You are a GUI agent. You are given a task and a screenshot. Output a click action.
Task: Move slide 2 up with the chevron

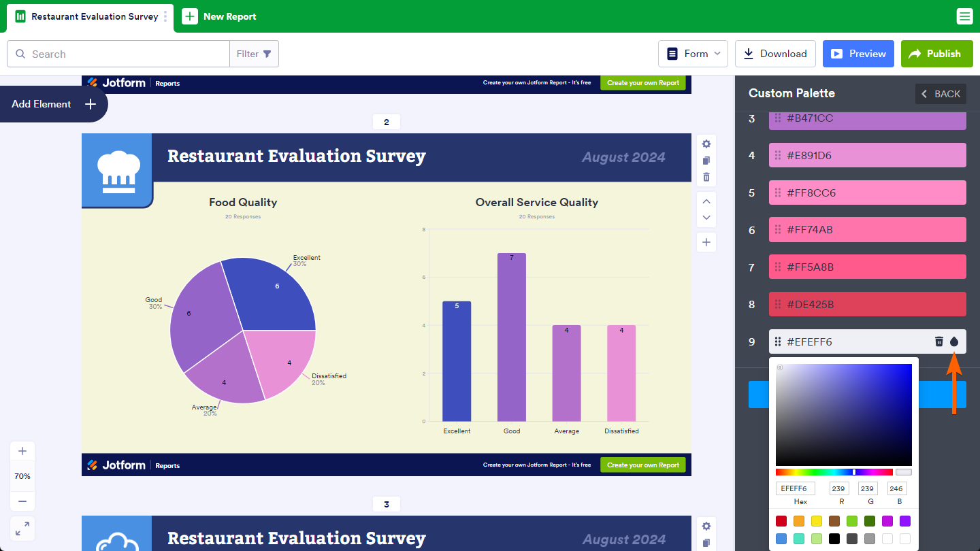pos(706,201)
